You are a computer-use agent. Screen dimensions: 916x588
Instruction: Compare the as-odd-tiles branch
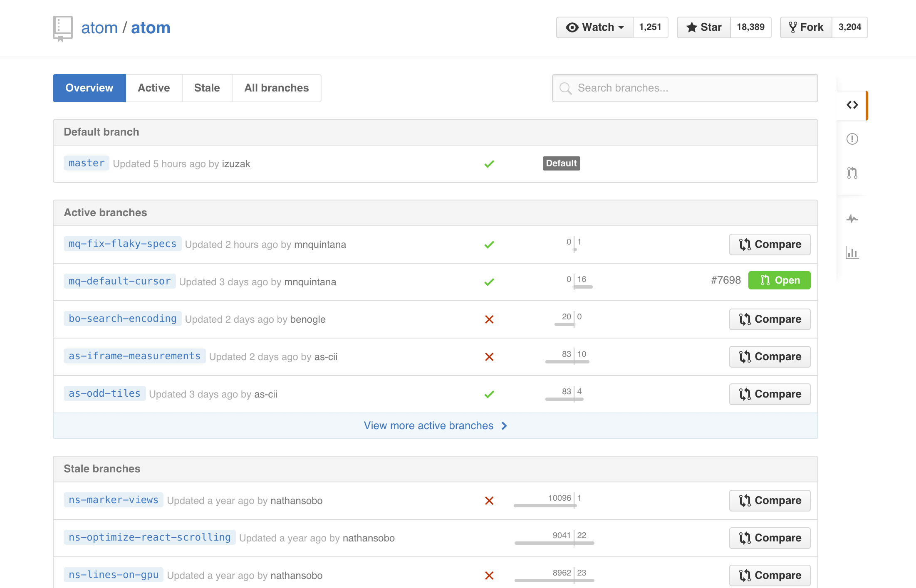(x=770, y=394)
